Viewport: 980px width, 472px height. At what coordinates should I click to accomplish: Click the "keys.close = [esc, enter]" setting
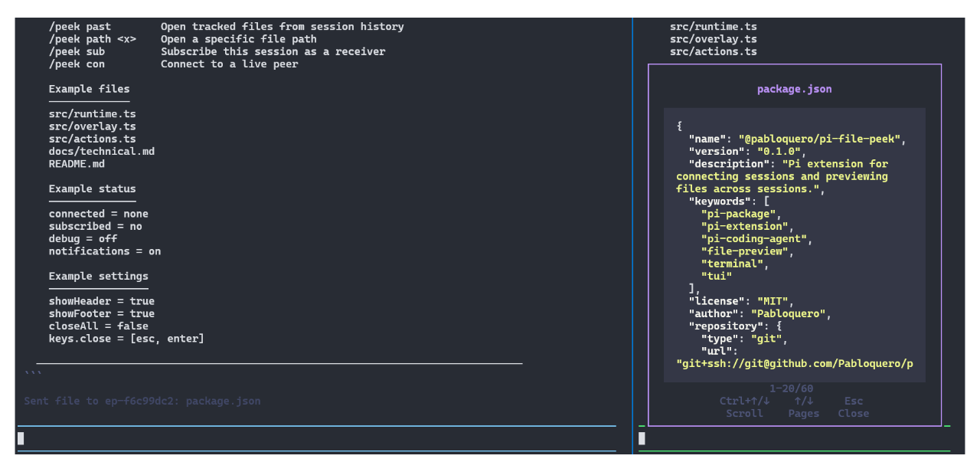(126, 338)
